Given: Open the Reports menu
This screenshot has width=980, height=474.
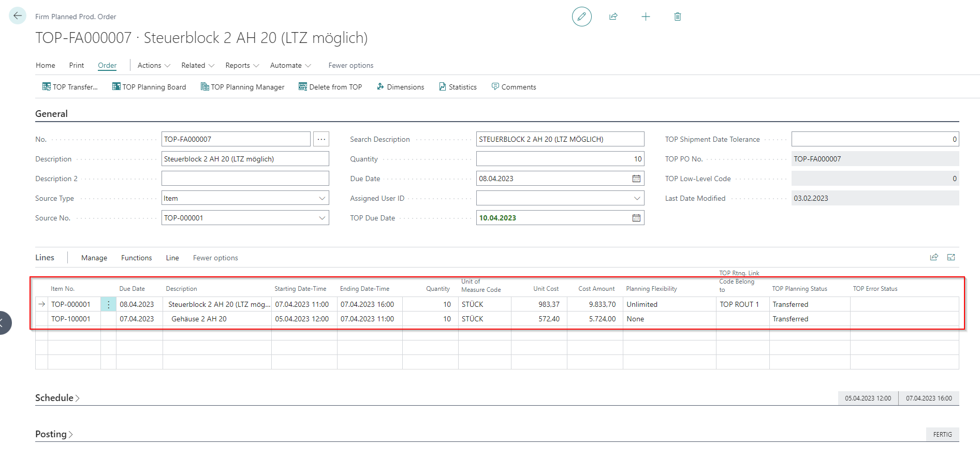Looking at the screenshot, I should [242, 65].
